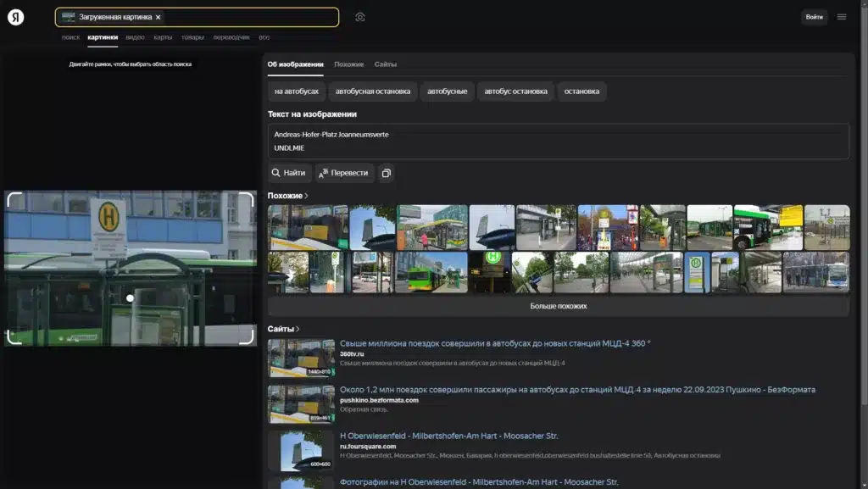
Task: Click the 360tv.ru result thumbnail
Action: [301, 358]
